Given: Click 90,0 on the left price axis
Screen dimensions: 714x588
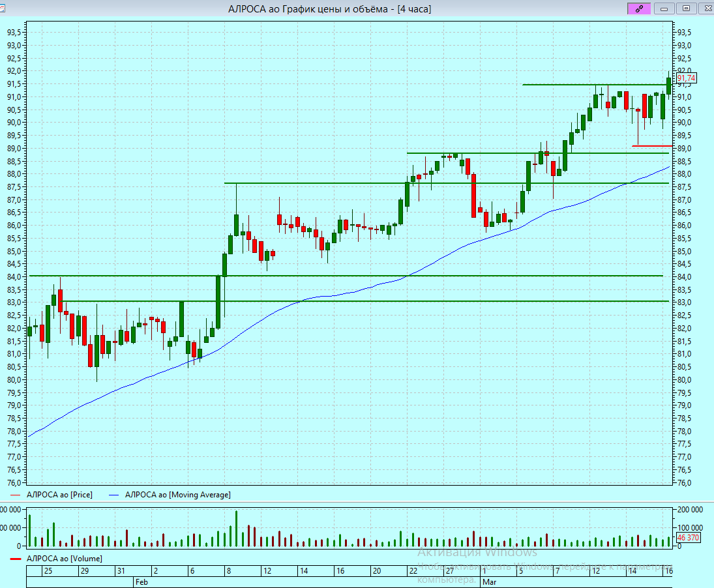Looking at the screenshot, I should point(14,123).
